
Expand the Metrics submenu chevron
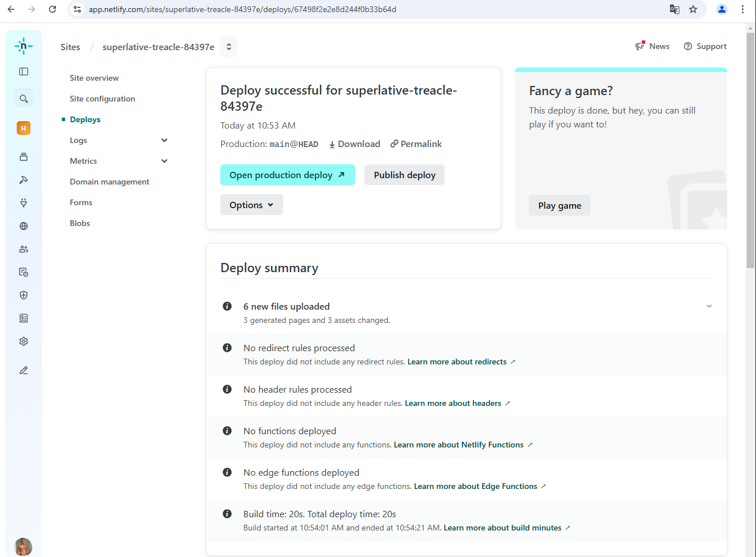(164, 161)
